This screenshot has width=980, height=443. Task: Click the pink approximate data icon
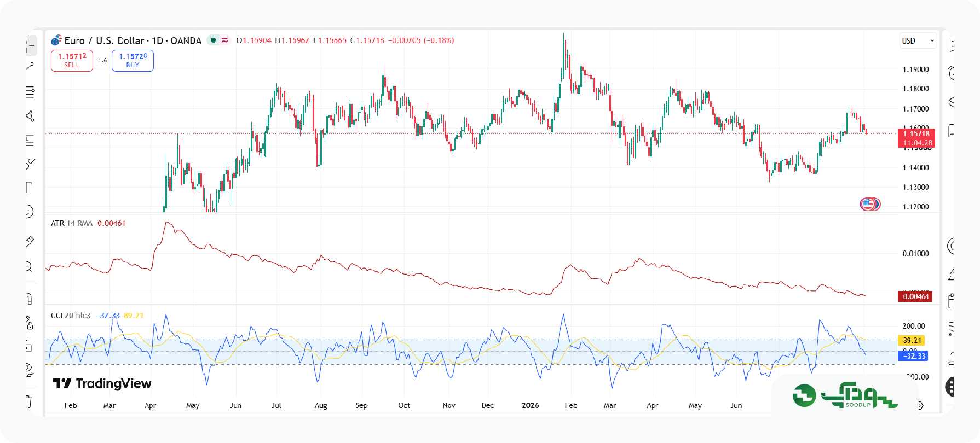[x=225, y=40]
